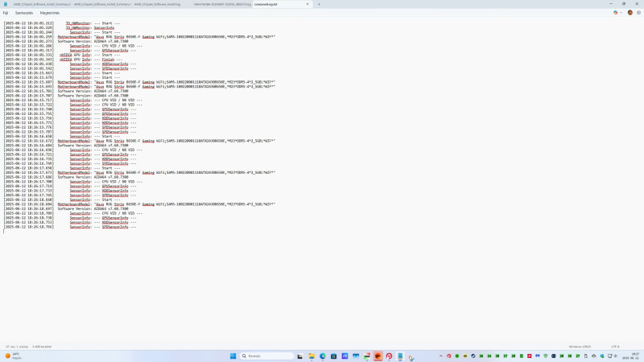Open the user account avatar in Notepad

coord(630,13)
